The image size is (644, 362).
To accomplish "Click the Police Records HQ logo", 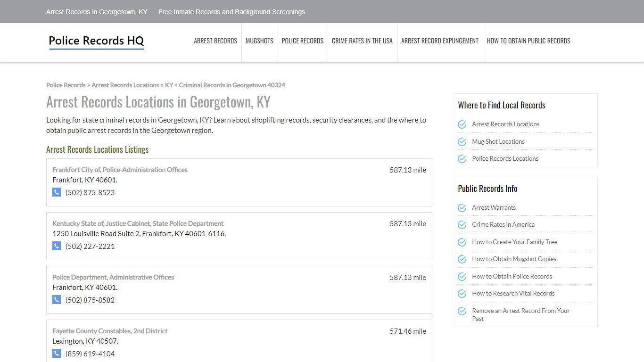I will tap(97, 41).
